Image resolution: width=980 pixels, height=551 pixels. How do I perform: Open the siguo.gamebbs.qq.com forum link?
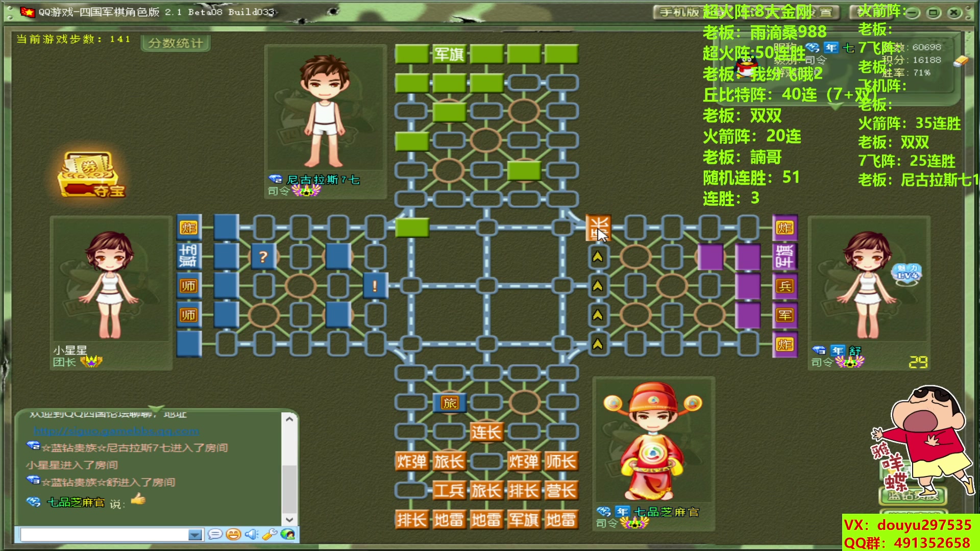pos(116,431)
